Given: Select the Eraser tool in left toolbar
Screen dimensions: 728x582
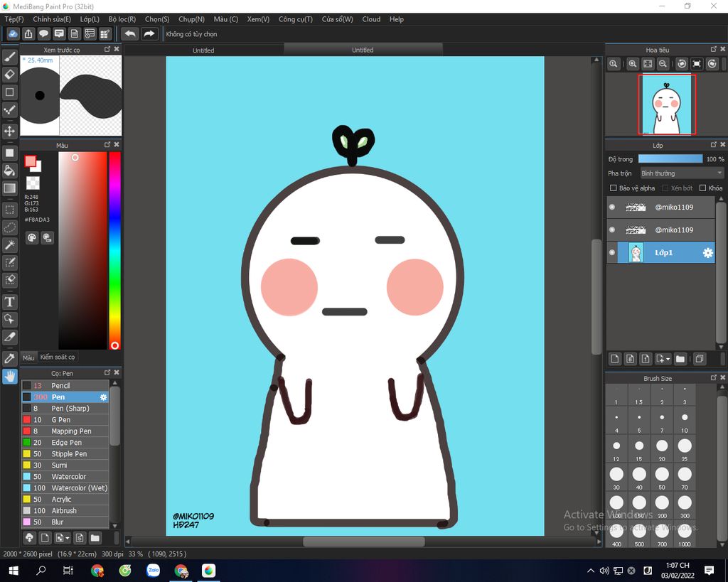Looking at the screenshot, I should pyautogui.click(x=10, y=75).
